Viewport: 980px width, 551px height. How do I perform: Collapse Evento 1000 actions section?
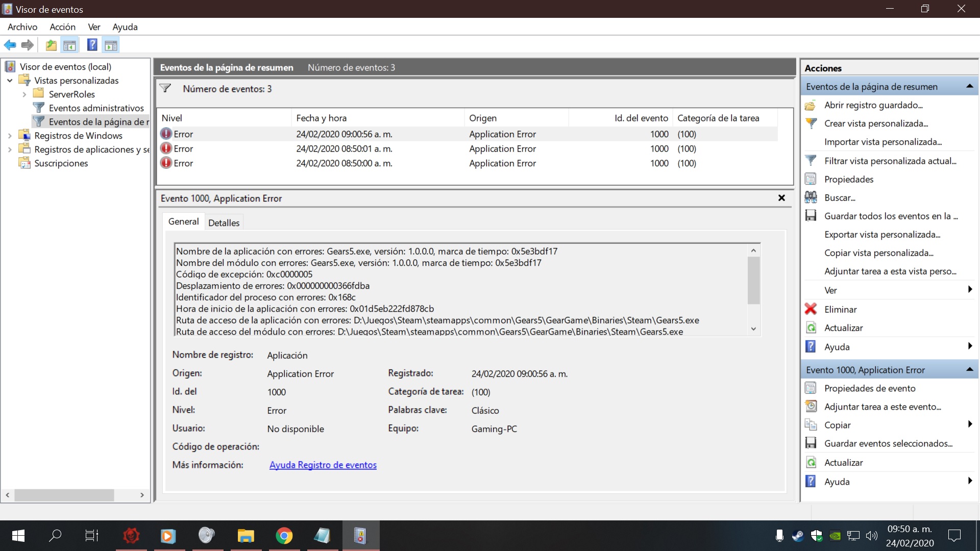coord(969,369)
